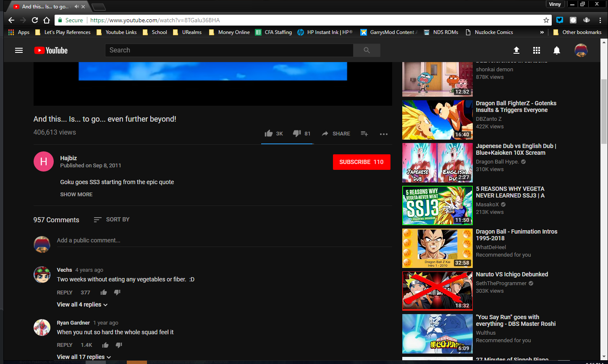The height and width of the screenshot is (364, 608).
Task: Open Naruto VS Ichigo Debunked video title
Action: pyautogui.click(x=512, y=274)
